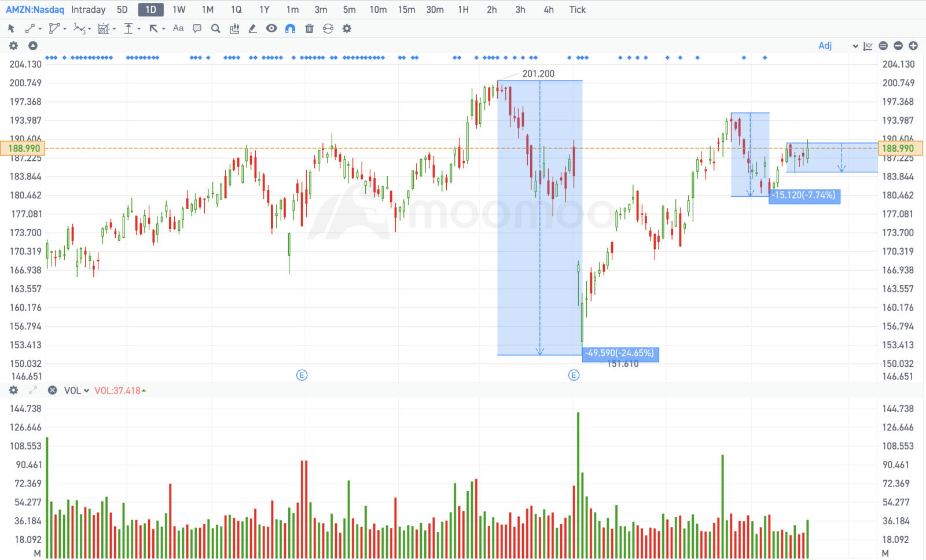Select the wave pattern drawing tool
Image resolution: width=926 pixels, height=560 pixels.
click(79, 28)
